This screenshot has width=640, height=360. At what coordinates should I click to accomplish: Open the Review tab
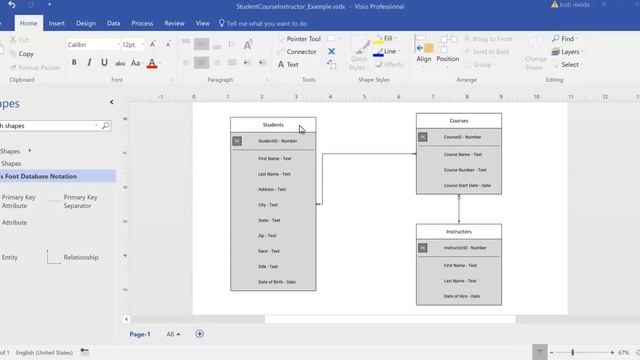click(174, 24)
